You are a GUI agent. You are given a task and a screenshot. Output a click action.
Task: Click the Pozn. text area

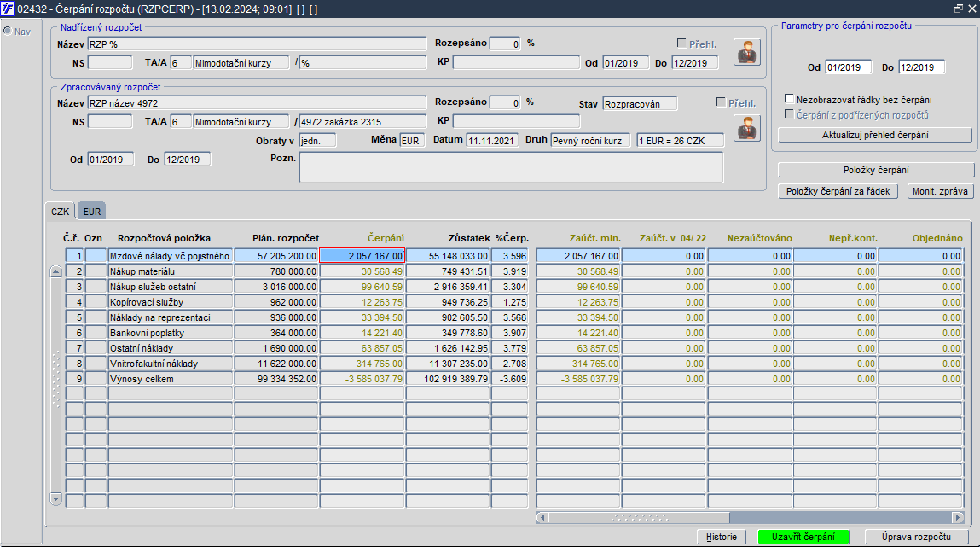511,167
